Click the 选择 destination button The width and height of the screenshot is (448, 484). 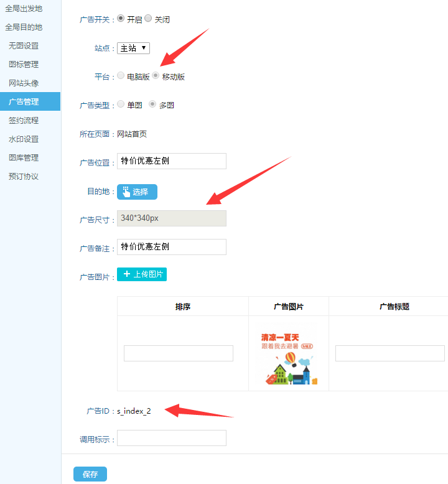click(137, 192)
